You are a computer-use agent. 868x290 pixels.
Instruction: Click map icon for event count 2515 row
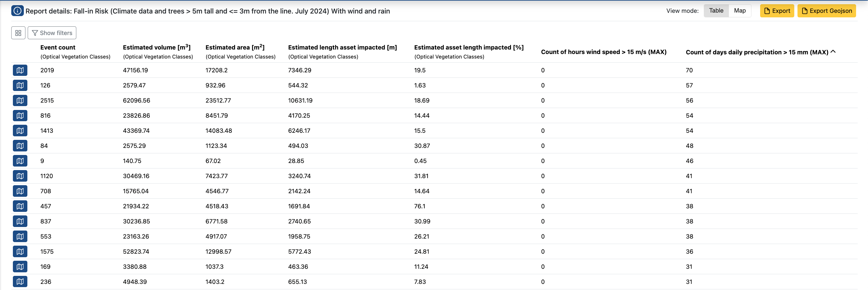click(x=20, y=101)
